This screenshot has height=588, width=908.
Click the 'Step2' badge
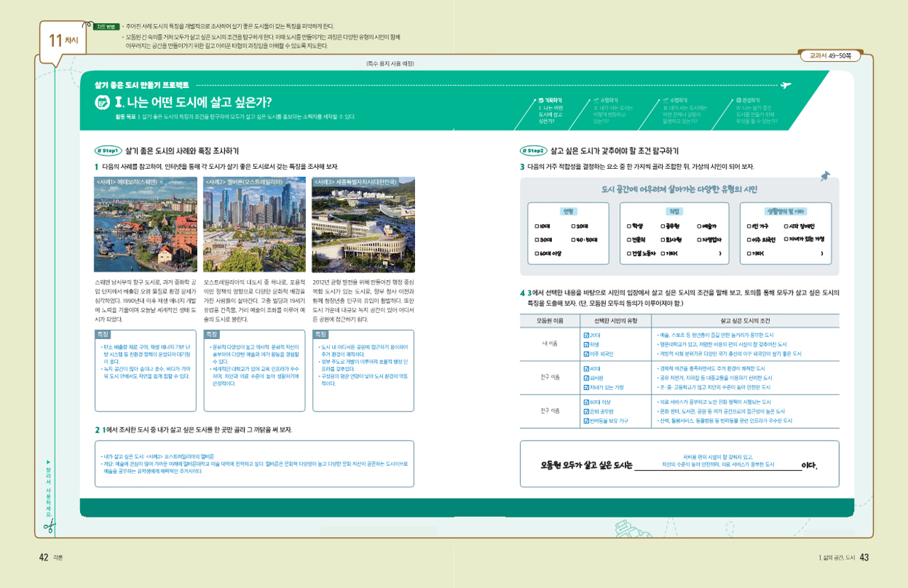point(533,151)
